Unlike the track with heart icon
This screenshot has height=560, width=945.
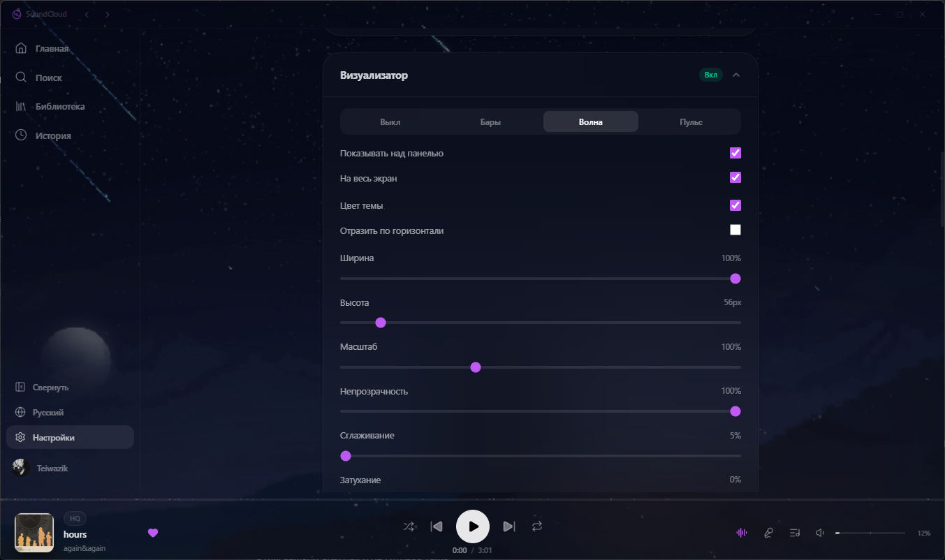point(153,533)
